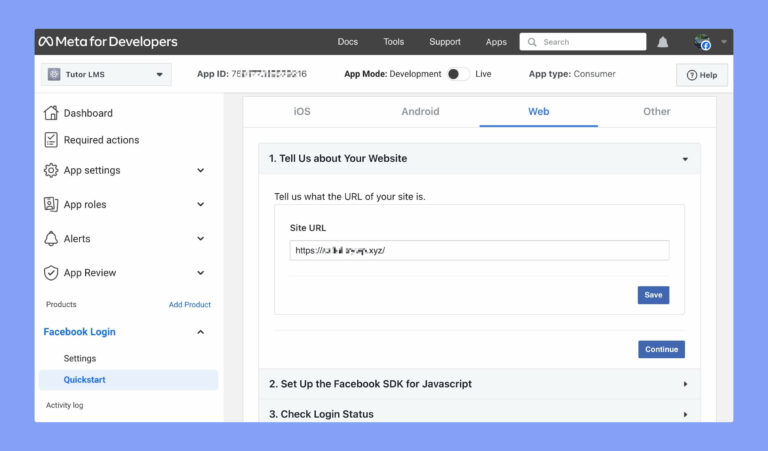Viewport: 768px width, 451px height.
Task: Click the Meta for Developers logo
Action: tap(107, 42)
